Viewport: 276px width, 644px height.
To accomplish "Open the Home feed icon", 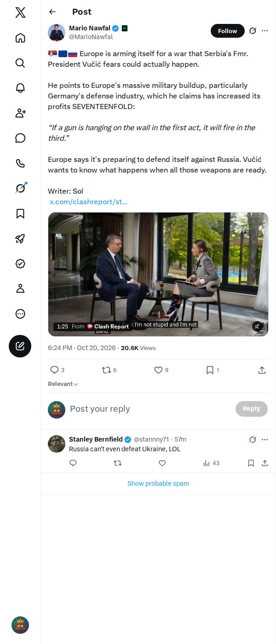I will [20, 38].
